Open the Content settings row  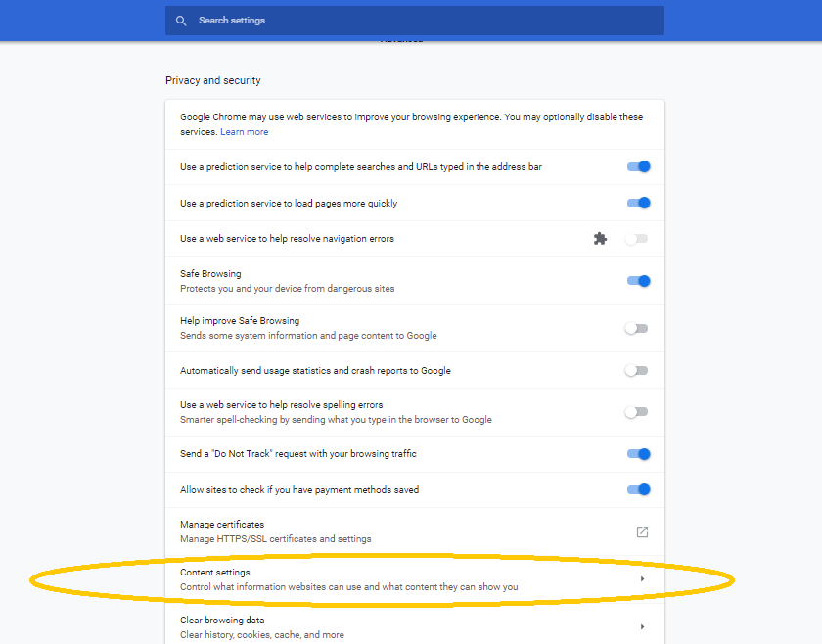[x=348, y=579]
